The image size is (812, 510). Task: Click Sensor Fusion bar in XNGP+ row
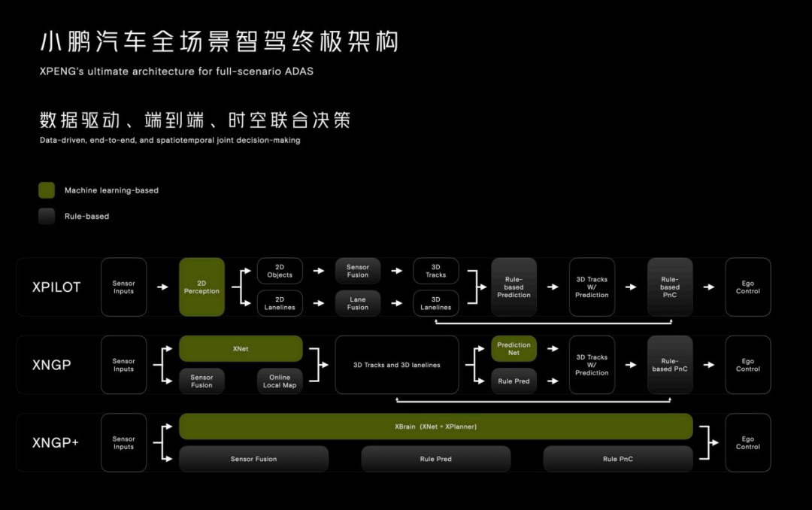(x=254, y=459)
